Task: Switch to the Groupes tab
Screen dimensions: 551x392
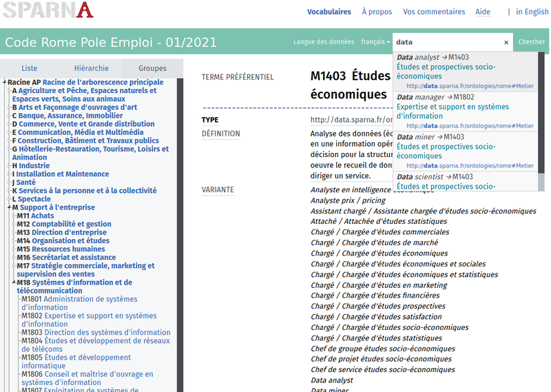Action: pyautogui.click(x=152, y=68)
